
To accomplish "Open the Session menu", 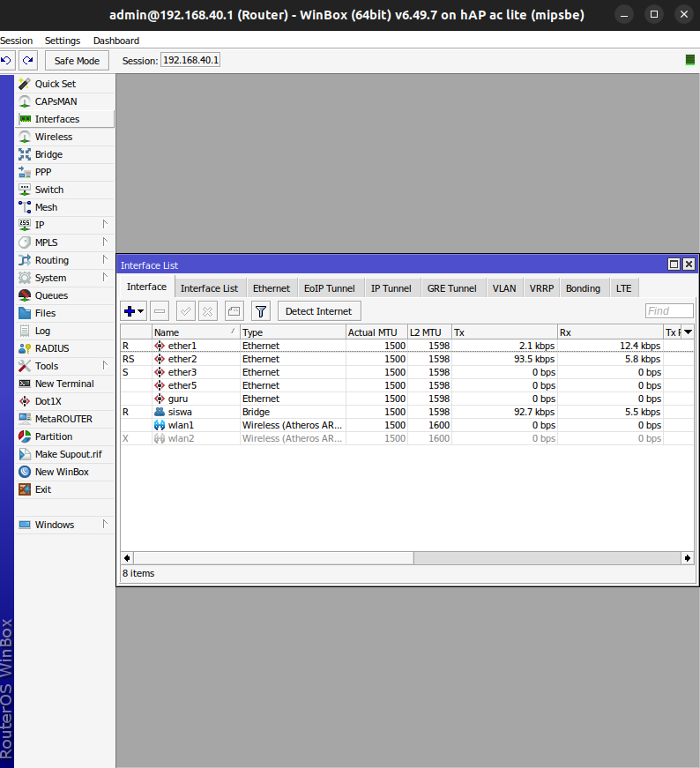I will (x=17, y=41).
